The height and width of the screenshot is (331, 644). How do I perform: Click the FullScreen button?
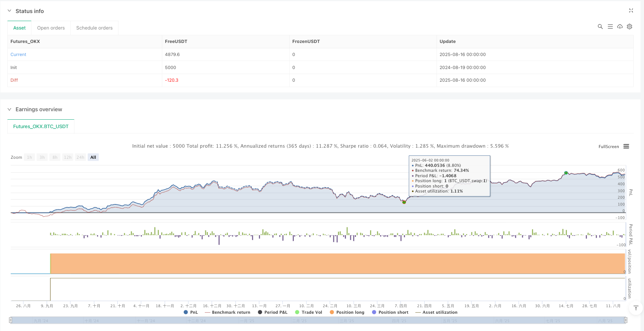coord(608,147)
